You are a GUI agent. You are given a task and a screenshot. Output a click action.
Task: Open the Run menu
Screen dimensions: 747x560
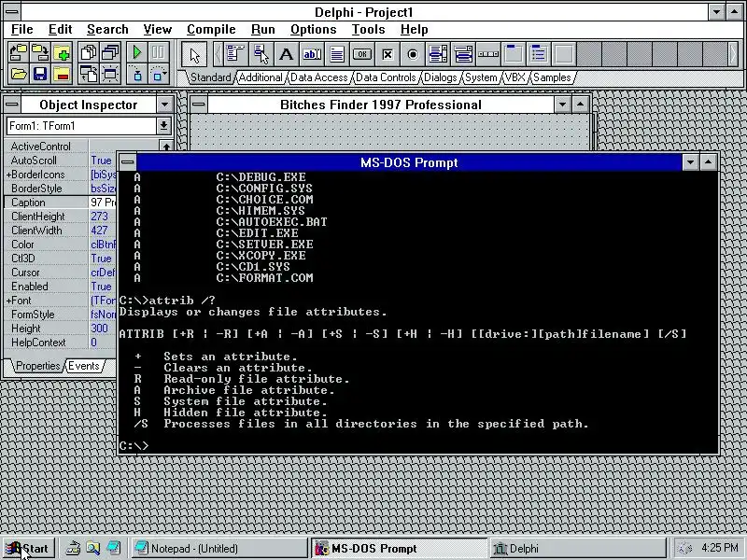tap(263, 30)
